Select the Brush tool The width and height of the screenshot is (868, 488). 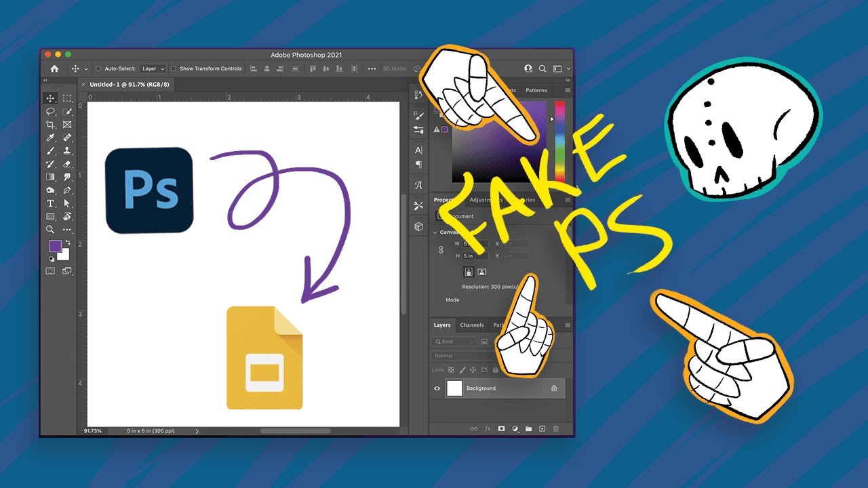(50, 150)
